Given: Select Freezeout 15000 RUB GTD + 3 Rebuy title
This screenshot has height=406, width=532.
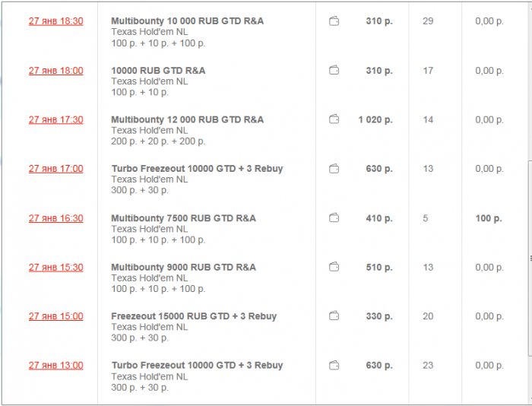Looking at the screenshot, I should click(194, 316).
